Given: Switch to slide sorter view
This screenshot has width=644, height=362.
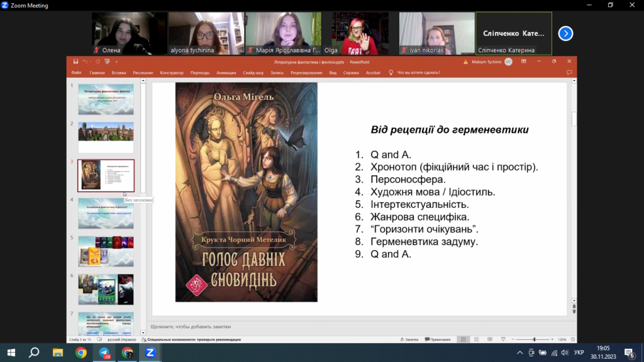Looking at the screenshot, I should coord(477,339).
